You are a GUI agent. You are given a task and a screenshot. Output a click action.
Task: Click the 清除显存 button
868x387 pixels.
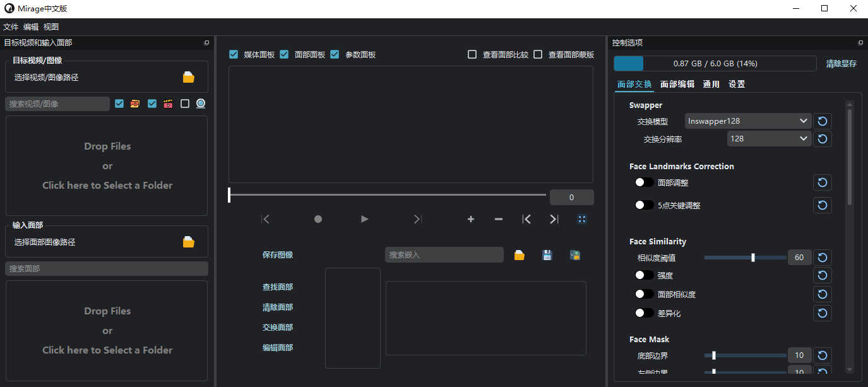841,64
